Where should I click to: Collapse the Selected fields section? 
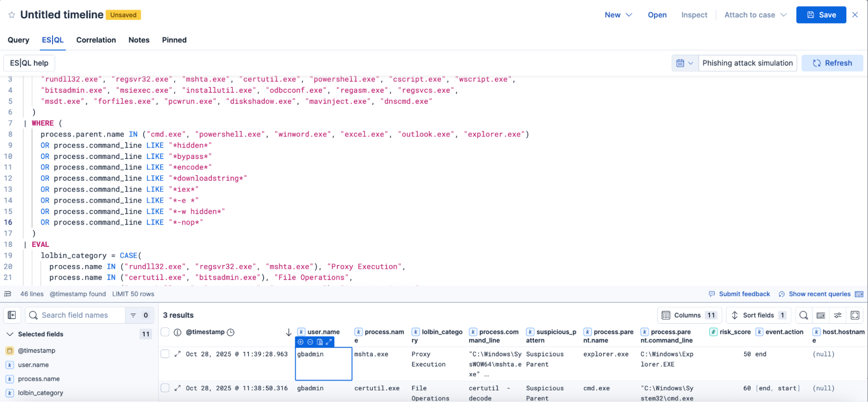tap(10, 334)
